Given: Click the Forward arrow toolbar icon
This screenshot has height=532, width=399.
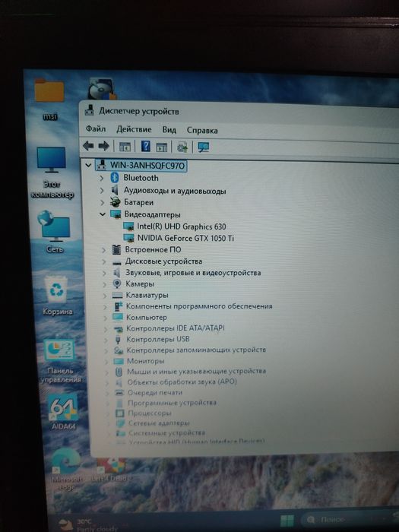Looking at the screenshot, I should click(x=103, y=146).
